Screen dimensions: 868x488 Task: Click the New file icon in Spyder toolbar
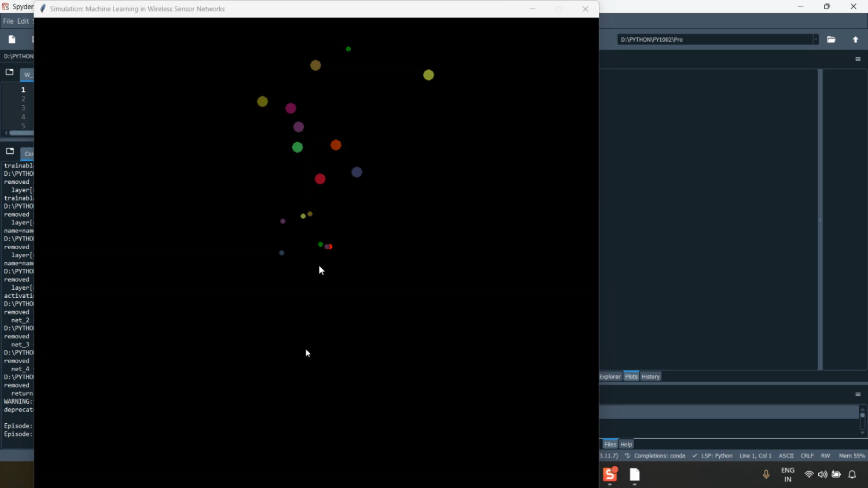coord(12,39)
